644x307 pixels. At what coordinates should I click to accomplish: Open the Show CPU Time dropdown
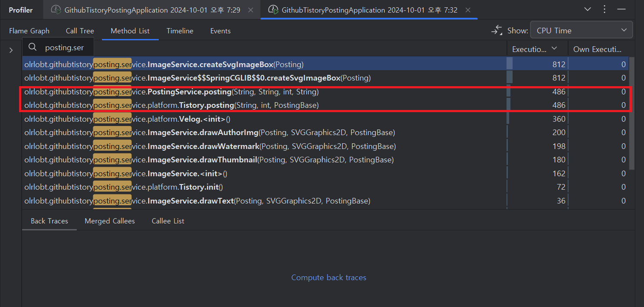581,30
